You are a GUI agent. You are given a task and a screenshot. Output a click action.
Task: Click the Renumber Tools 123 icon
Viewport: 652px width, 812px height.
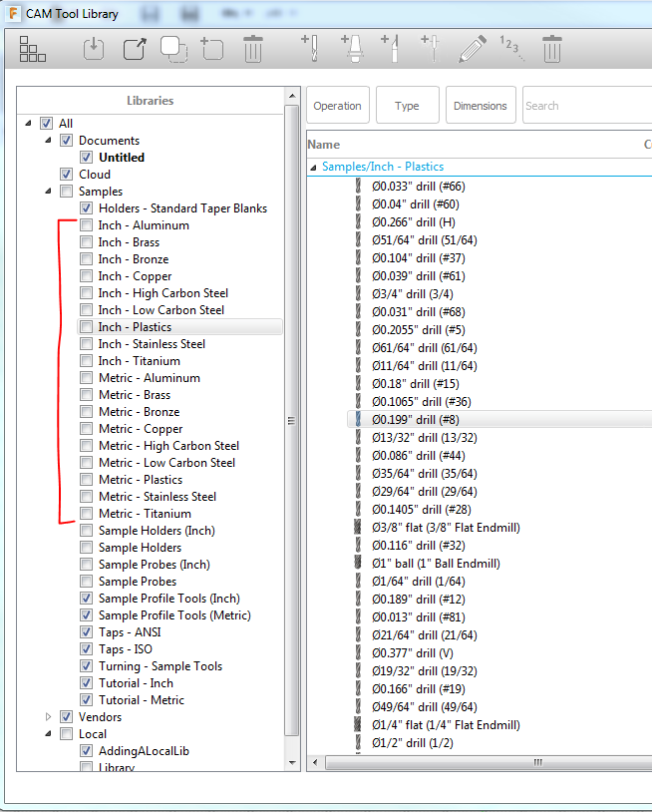(511, 48)
